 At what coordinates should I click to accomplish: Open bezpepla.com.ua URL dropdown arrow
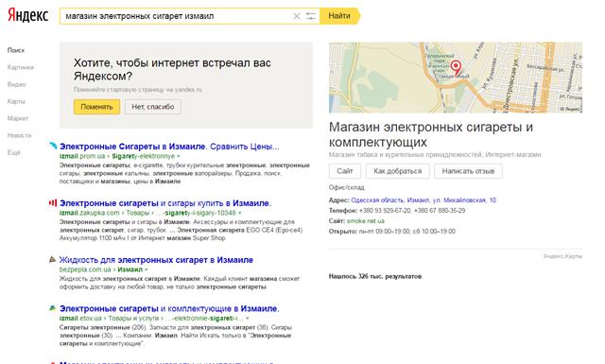(146, 269)
